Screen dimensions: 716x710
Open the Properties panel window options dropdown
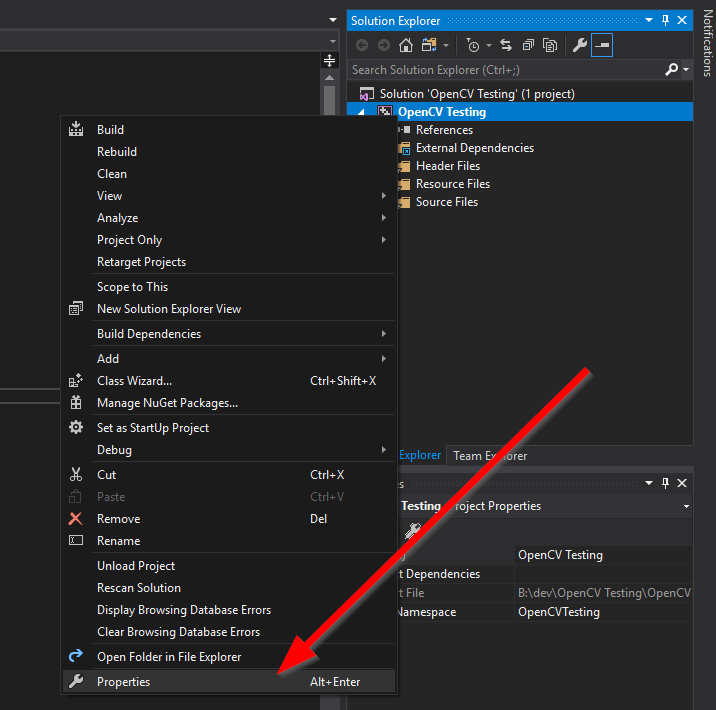coord(649,483)
